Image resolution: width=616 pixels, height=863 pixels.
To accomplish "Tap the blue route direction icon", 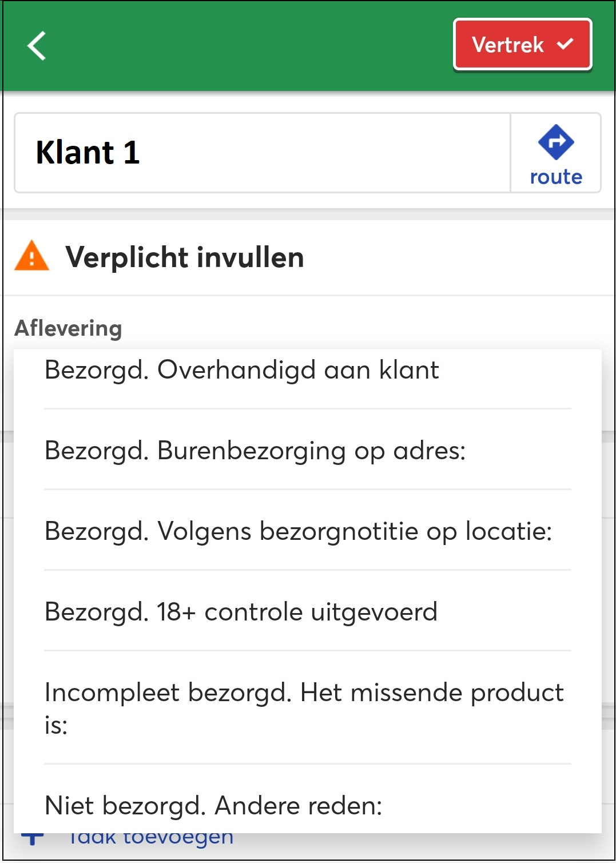I will click(x=556, y=142).
